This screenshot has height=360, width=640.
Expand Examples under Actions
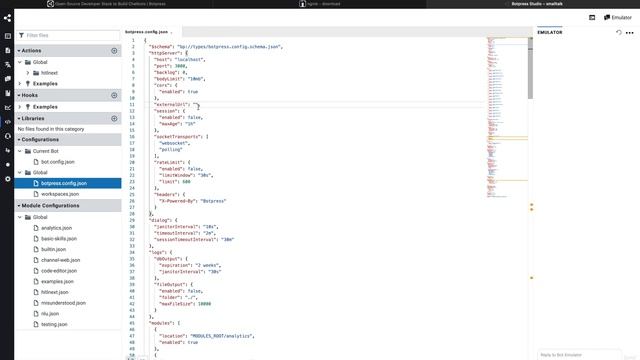pos(20,84)
